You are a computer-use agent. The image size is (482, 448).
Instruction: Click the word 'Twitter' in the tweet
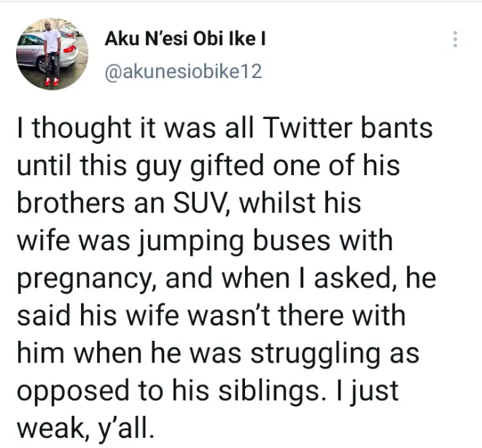point(308,128)
